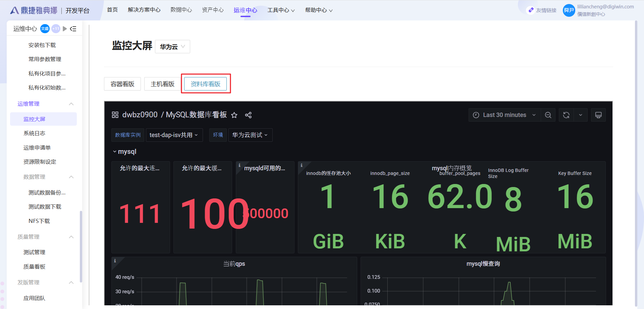Switch to the 容器看版 tab

tap(122, 84)
